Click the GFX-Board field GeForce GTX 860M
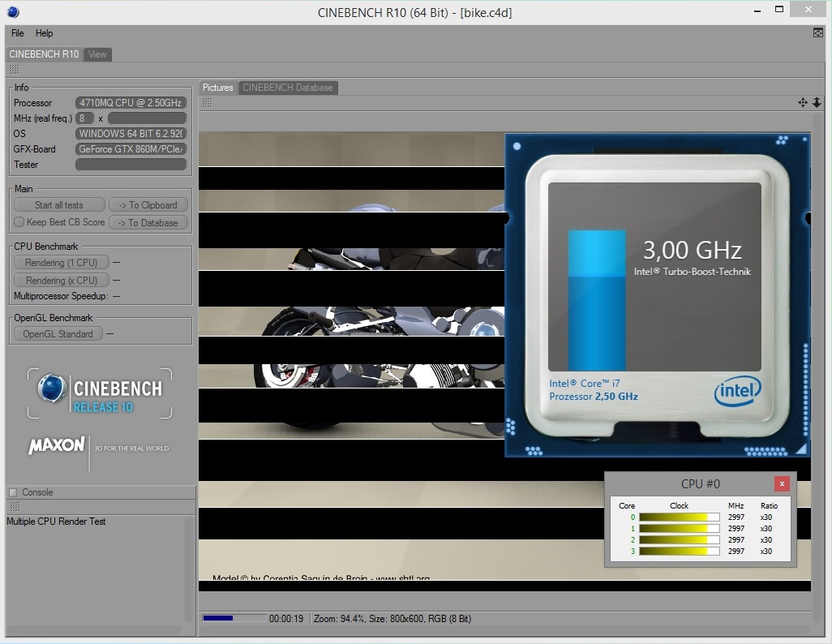Screen dimensions: 832x644 click(x=131, y=149)
